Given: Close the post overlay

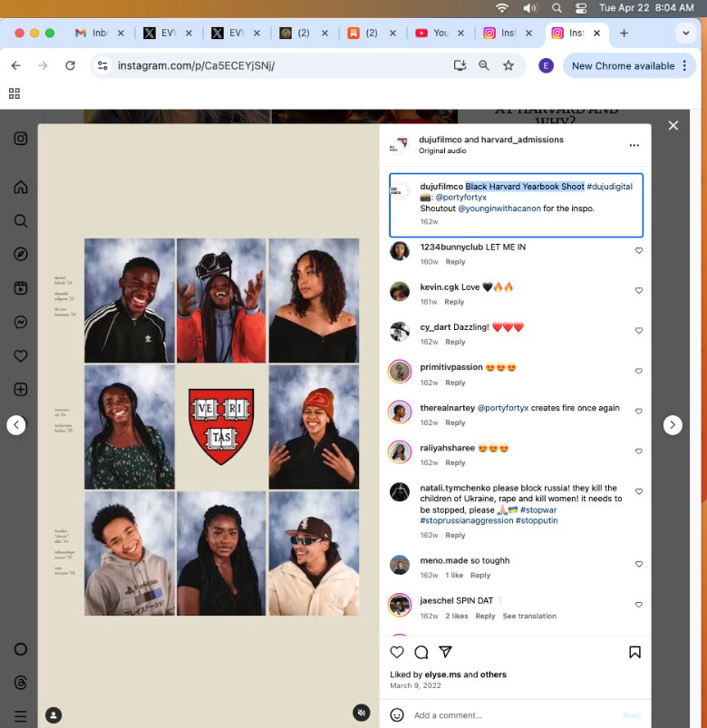Looking at the screenshot, I should tap(673, 125).
